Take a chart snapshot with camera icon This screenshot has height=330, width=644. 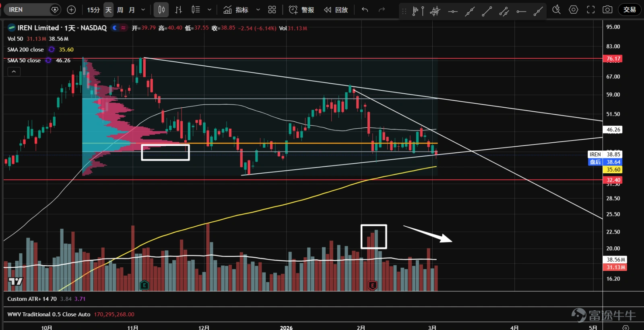coord(607,10)
